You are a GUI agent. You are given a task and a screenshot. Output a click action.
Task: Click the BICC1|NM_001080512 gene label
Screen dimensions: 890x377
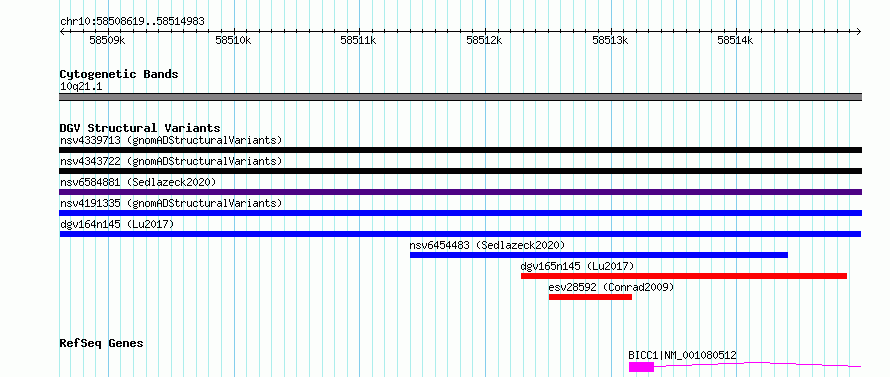(x=683, y=355)
